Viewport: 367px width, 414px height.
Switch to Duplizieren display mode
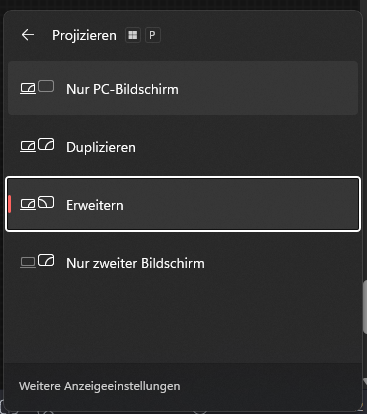click(183, 147)
